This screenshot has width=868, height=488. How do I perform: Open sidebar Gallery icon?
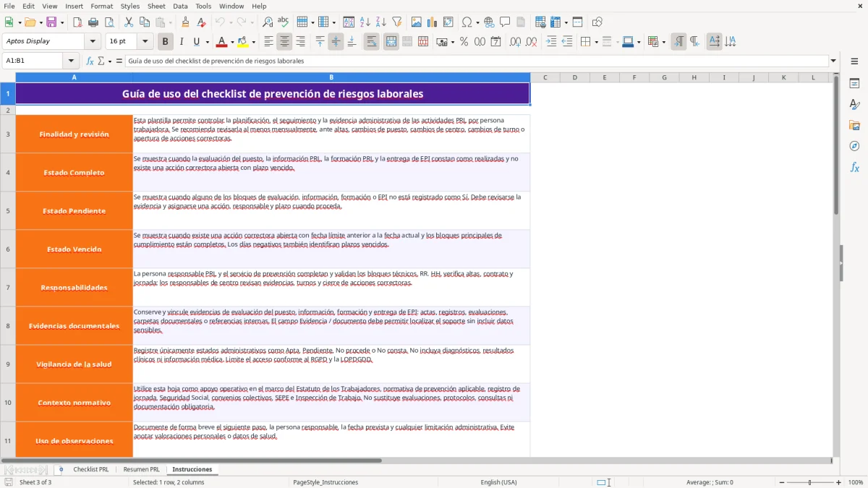pyautogui.click(x=854, y=126)
